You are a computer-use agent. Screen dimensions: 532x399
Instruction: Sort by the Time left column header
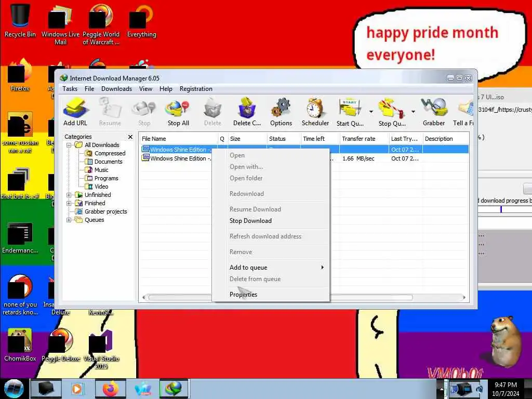pos(320,139)
